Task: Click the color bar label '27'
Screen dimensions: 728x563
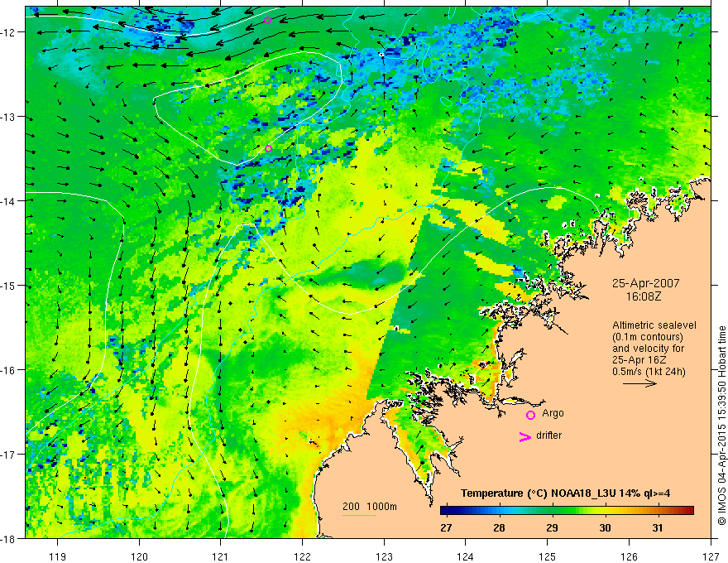Action: 446,528
